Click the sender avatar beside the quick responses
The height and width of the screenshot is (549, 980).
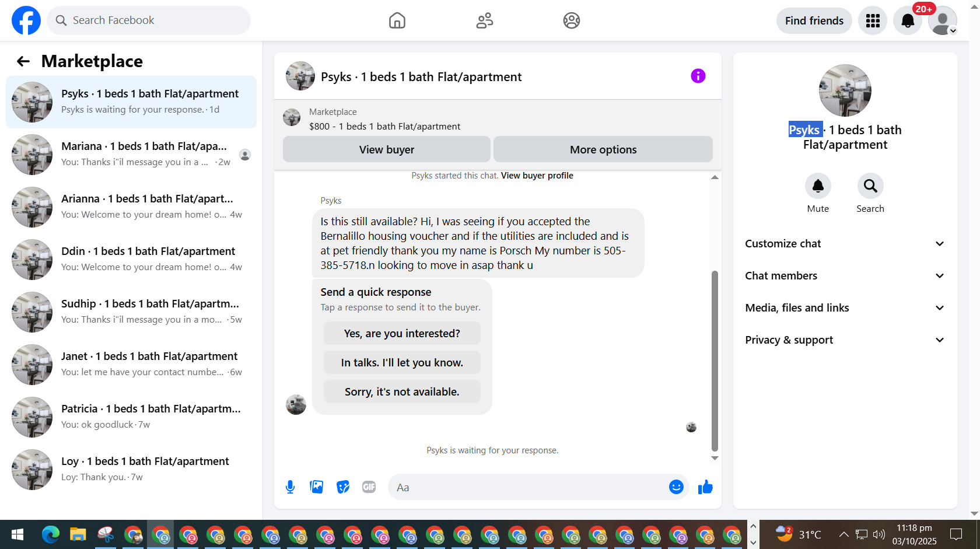coord(296,404)
